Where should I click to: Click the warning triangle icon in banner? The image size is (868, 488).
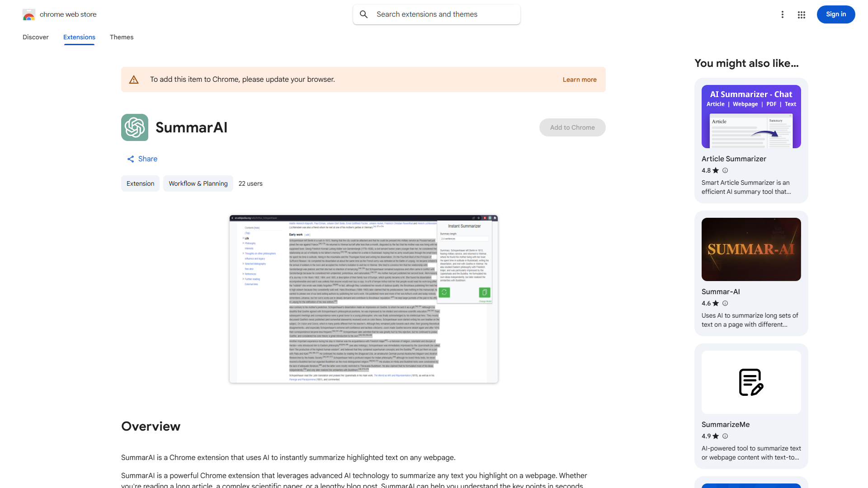click(134, 80)
